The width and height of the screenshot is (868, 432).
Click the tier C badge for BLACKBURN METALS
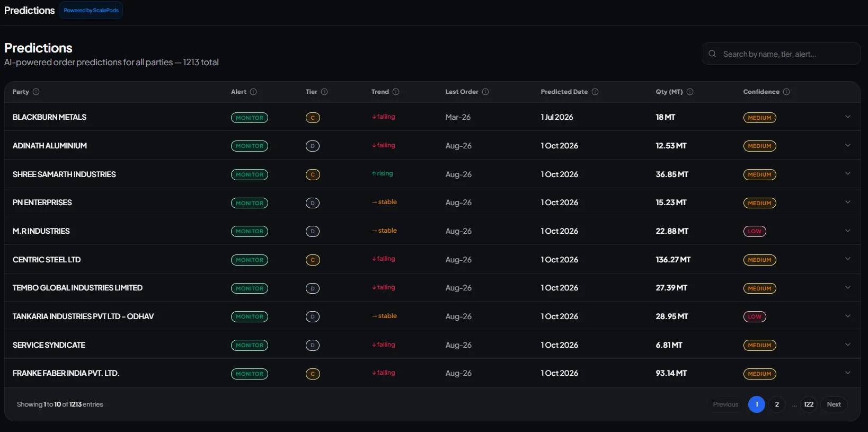[x=313, y=118]
